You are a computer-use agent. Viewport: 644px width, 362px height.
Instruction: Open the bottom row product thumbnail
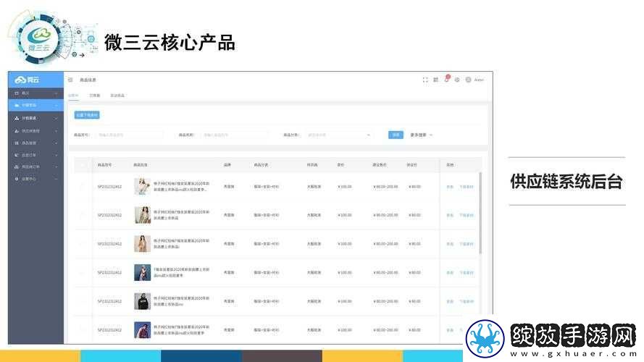(x=143, y=330)
